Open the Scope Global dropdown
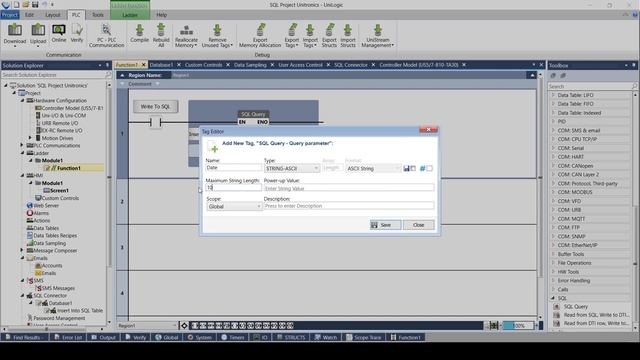The width and height of the screenshot is (640, 360). pos(234,207)
